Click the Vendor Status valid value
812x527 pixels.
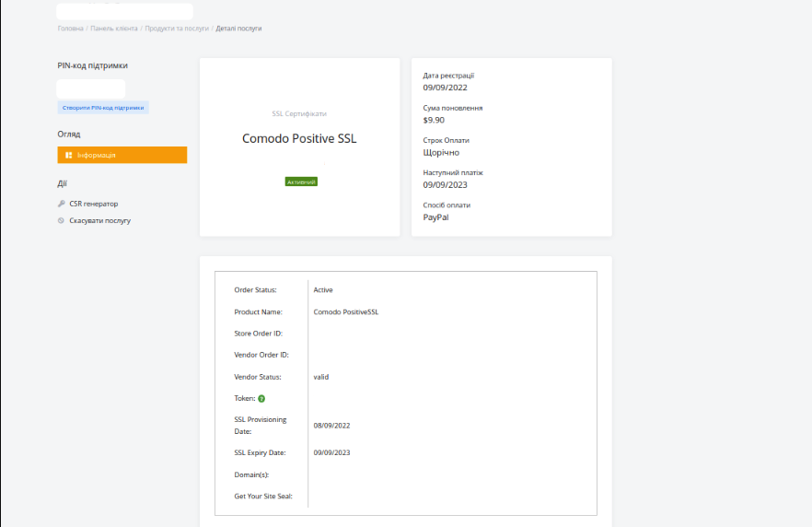point(321,377)
